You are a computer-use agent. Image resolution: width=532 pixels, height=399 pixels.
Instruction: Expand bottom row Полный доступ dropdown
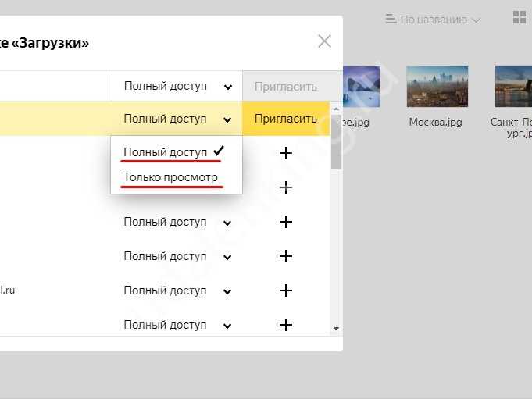[177, 325]
